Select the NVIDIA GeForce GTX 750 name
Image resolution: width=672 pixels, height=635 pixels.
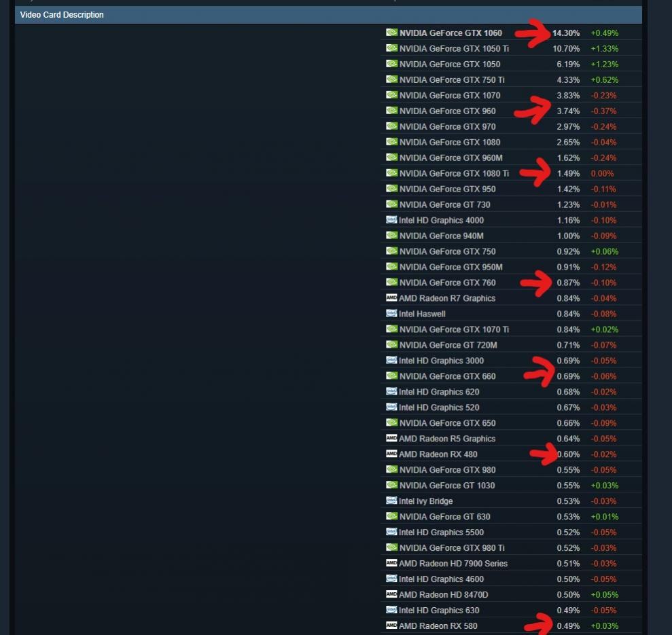point(447,251)
